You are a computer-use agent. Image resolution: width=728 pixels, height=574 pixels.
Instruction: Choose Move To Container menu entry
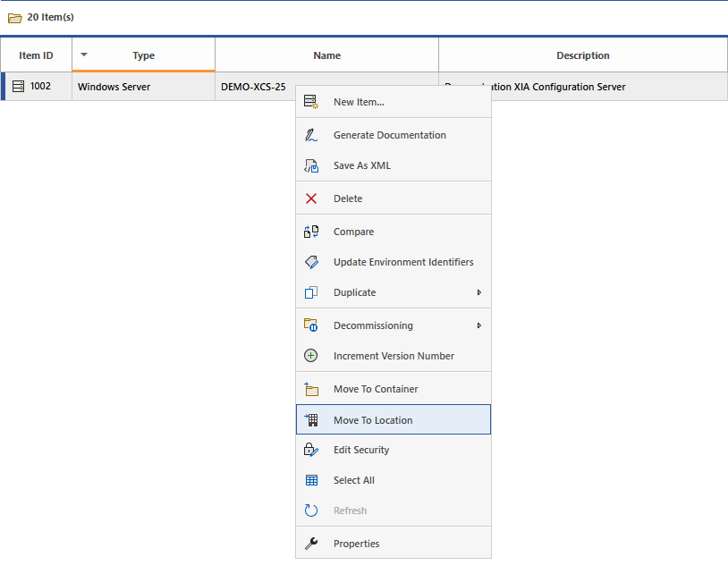(x=376, y=389)
